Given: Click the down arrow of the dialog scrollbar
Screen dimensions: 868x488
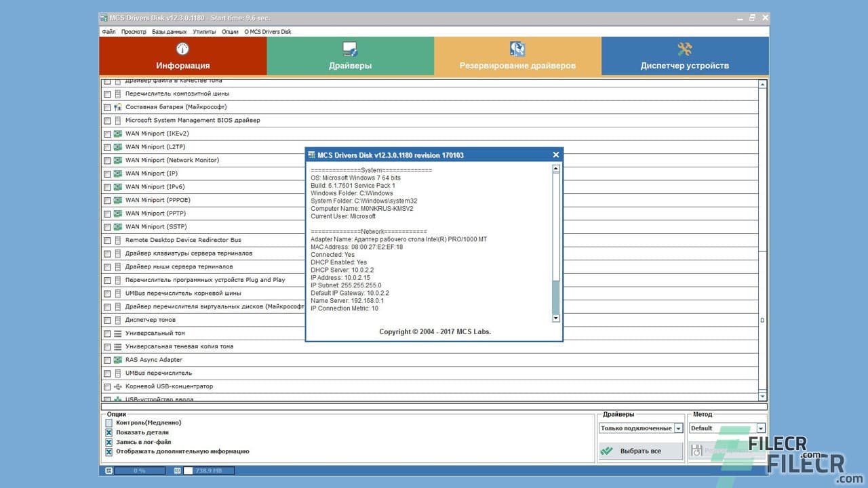Looking at the screenshot, I should click(555, 317).
